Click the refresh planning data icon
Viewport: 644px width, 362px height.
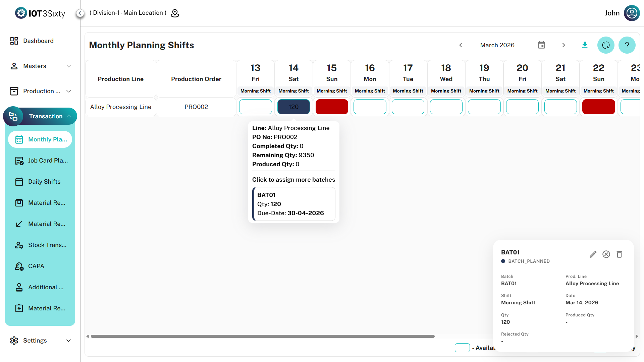pos(605,45)
